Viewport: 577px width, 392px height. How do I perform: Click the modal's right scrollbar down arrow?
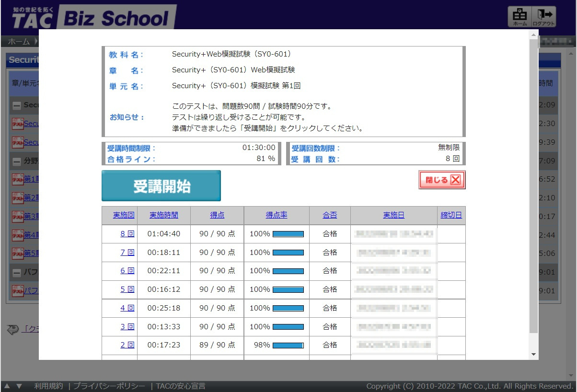[x=533, y=354]
